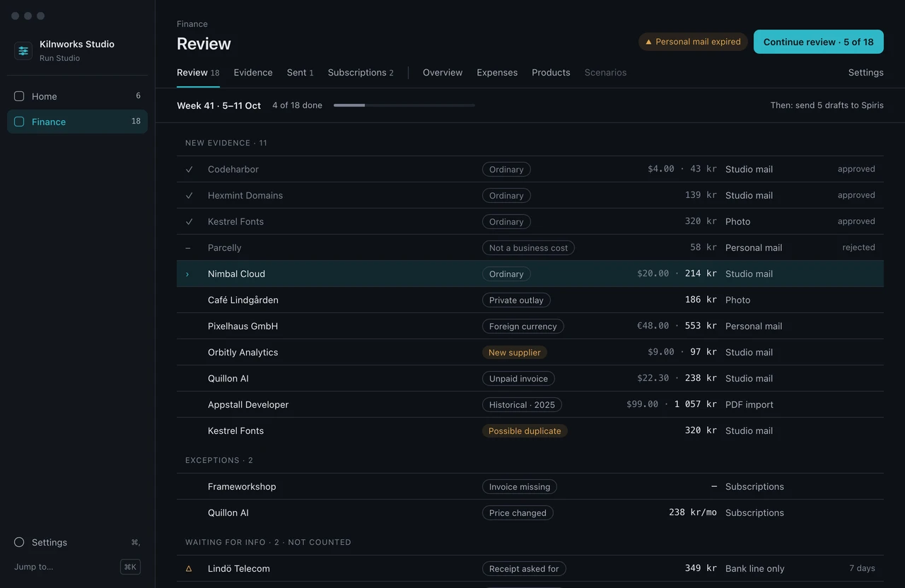Select the Scenarios tab
Viewport: 905px width, 588px height.
(605, 73)
